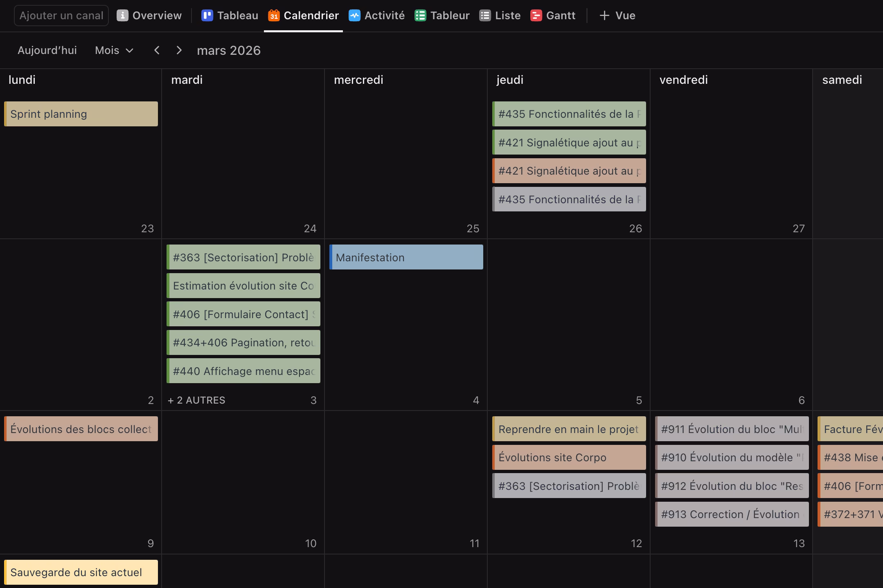Open the Mois view dropdown

pos(114,50)
